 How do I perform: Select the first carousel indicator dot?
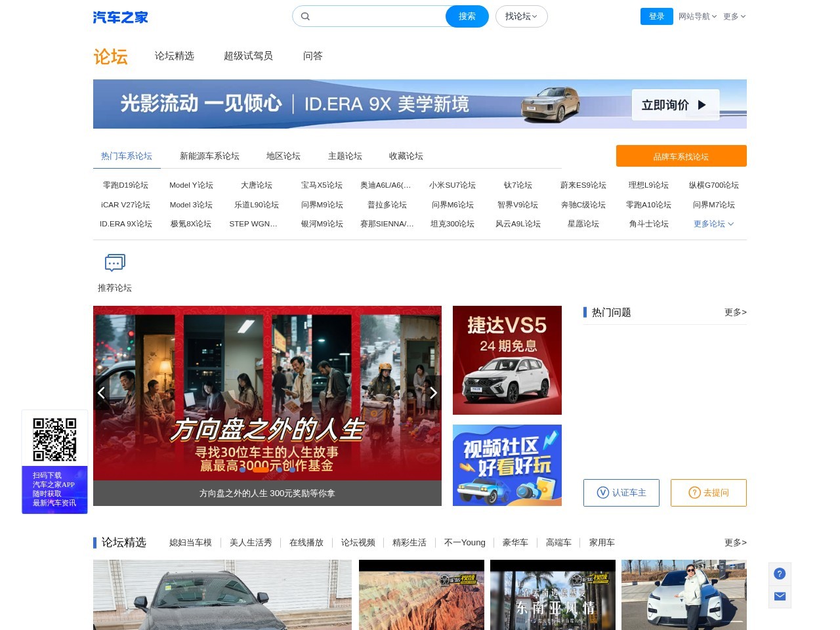point(243,469)
